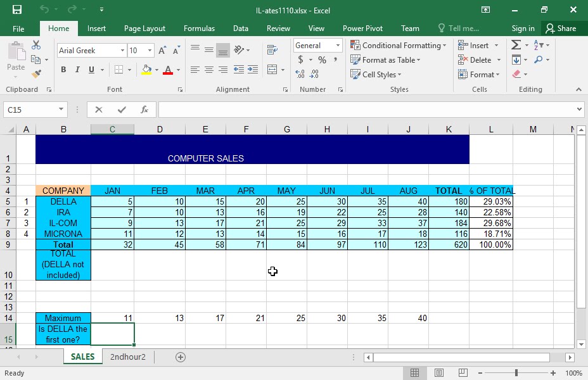Decrease indent in Alignment group

(x=238, y=69)
